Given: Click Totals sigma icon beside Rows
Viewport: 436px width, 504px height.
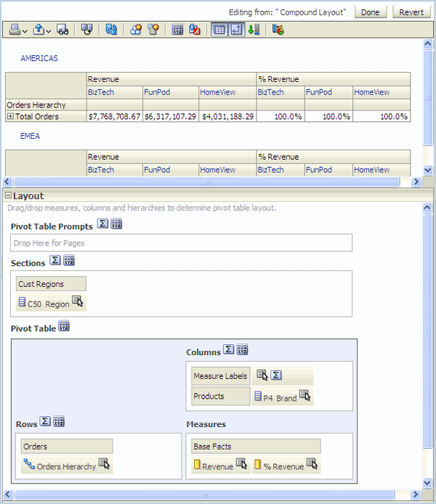Looking at the screenshot, I should point(45,421).
